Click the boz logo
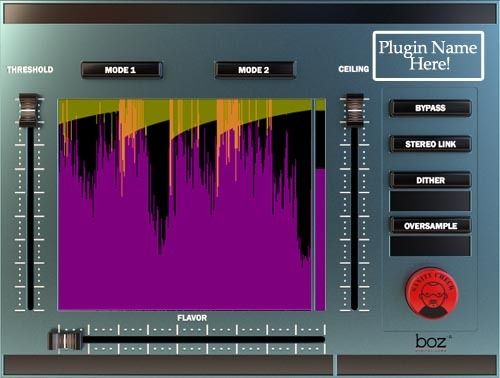 point(432,342)
